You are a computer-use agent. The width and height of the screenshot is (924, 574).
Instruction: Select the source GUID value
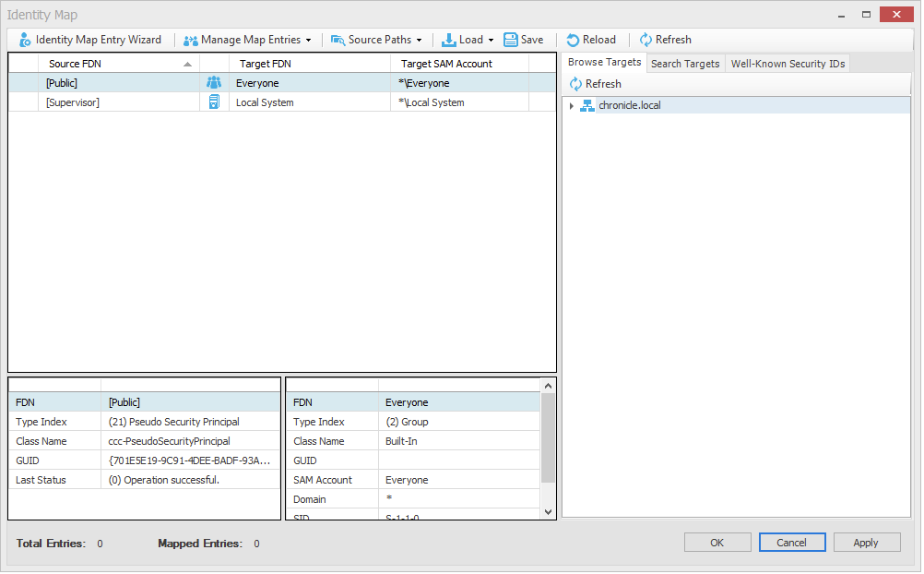190,460
